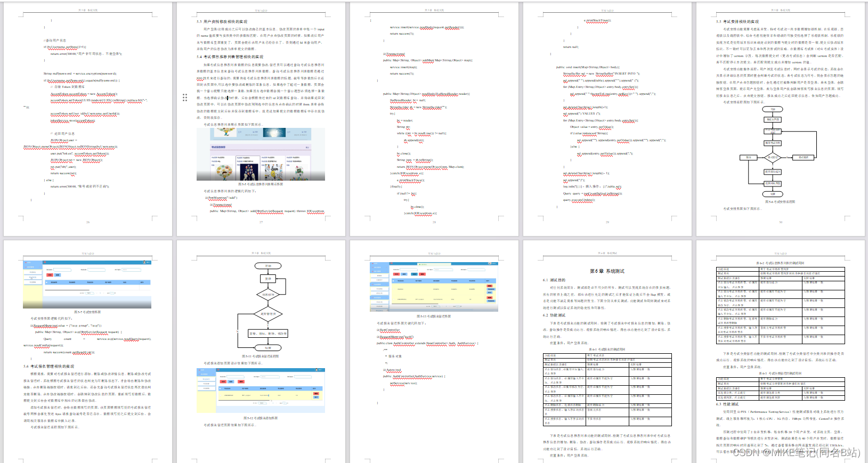The width and height of the screenshot is (868, 463).
Task: Select the registration management screenshot 图5-13
Action: [434, 286]
